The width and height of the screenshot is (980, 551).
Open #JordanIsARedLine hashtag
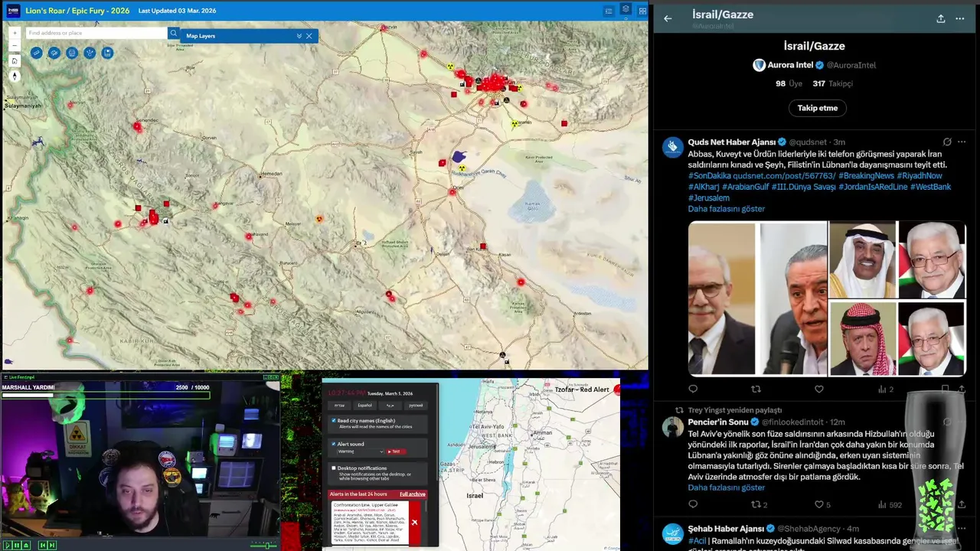click(873, 187)
